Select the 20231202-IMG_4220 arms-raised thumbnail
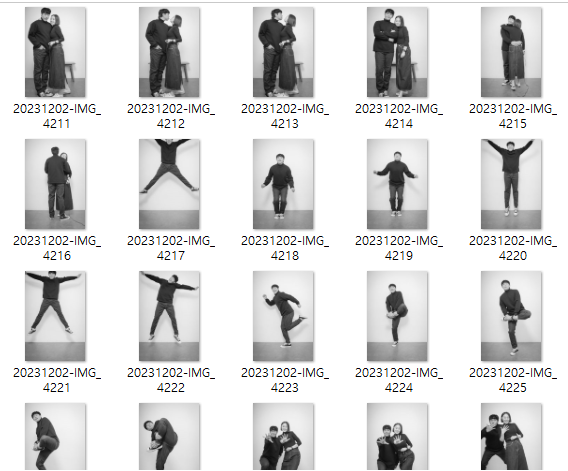 click(x=511, y=184)
